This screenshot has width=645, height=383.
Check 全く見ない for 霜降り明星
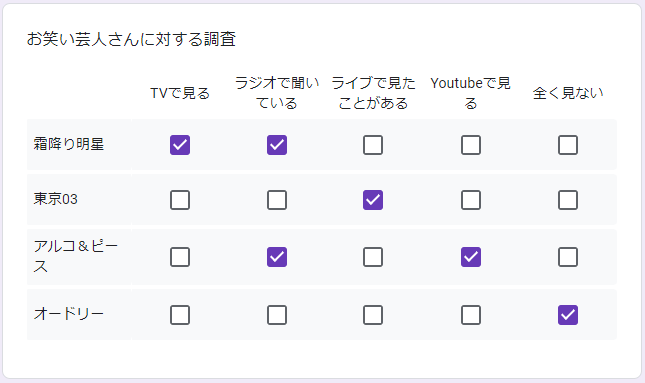[x=568, y=145]
